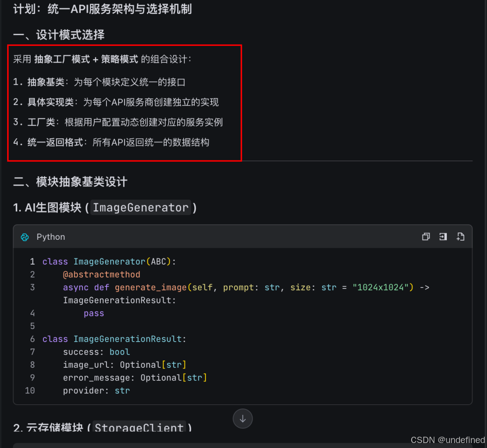Click the inline code 'ImageGenerator' in heading

[141, 207]
